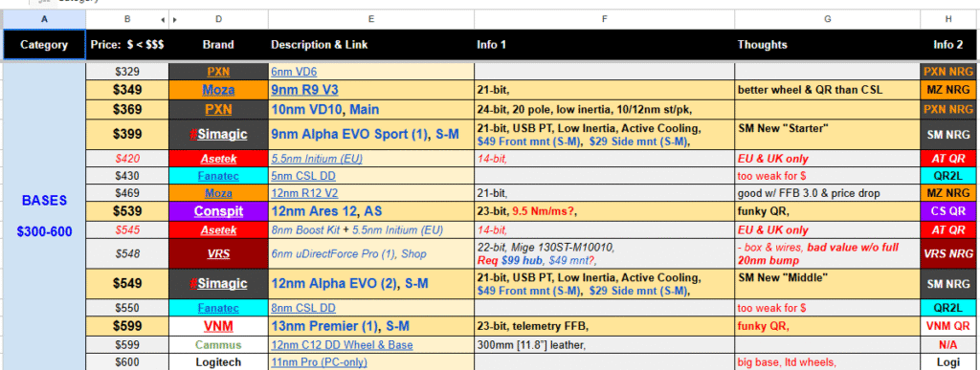This screenshot has width=980, height=370.
Task: Click the Conspit brand link
Action: coord(218,211)
